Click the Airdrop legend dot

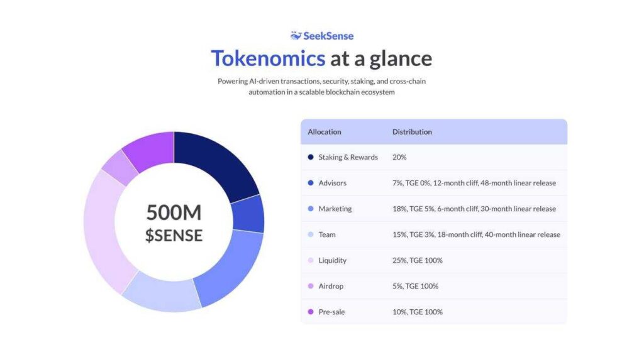coord(311,286)
